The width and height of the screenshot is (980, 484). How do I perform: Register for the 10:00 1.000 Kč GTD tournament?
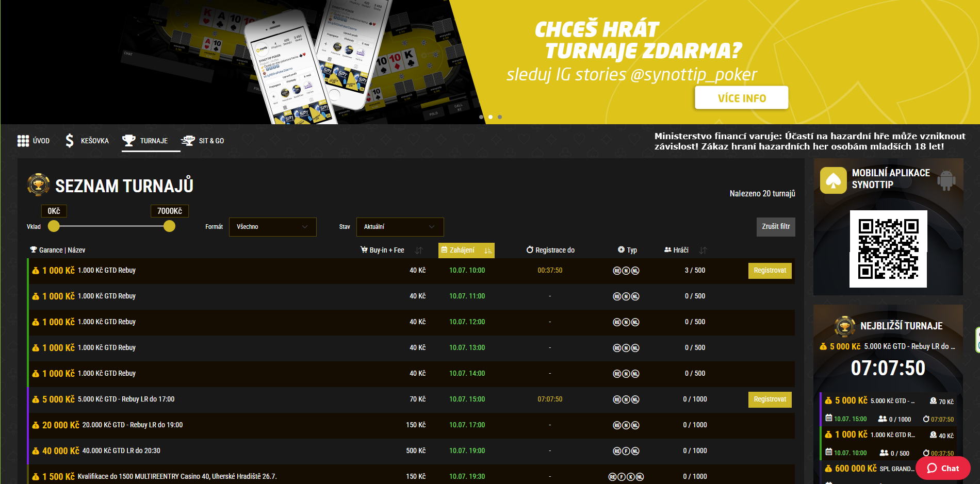(x=770, y=271)
